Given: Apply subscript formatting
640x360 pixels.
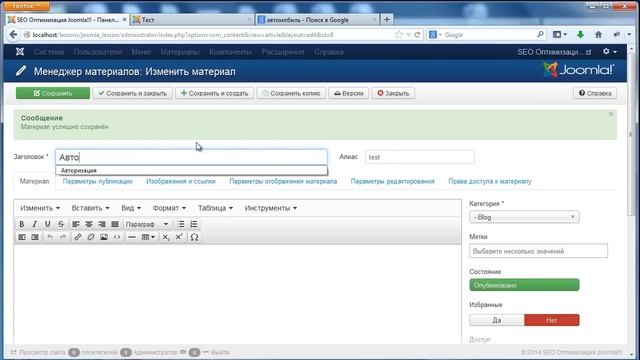Looking at the screenshot, I should coord(166,237).
